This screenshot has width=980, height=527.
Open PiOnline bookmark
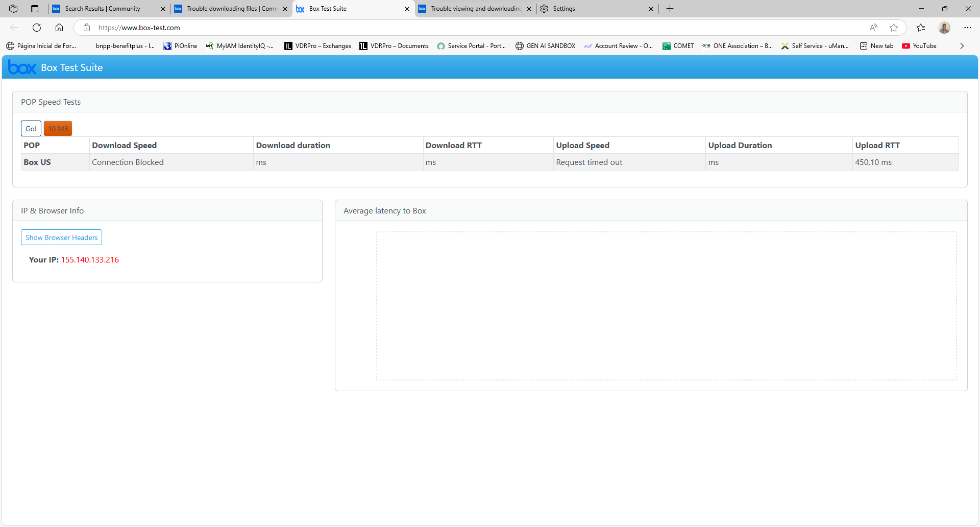tap(180, 46)
